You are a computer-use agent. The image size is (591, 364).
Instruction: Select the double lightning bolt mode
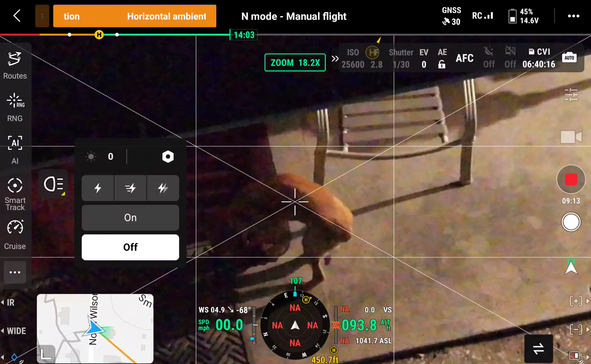coord(163,188)
